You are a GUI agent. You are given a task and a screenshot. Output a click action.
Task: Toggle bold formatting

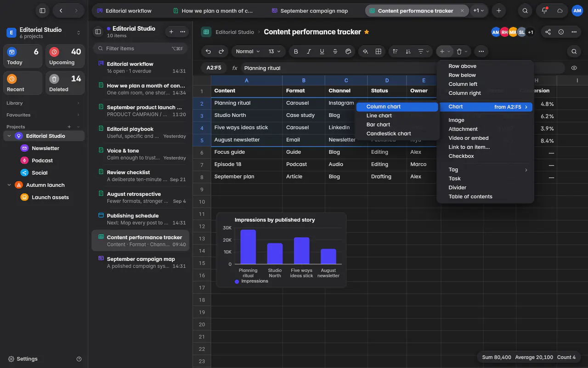pyautogui.click(x=296, y=52)
